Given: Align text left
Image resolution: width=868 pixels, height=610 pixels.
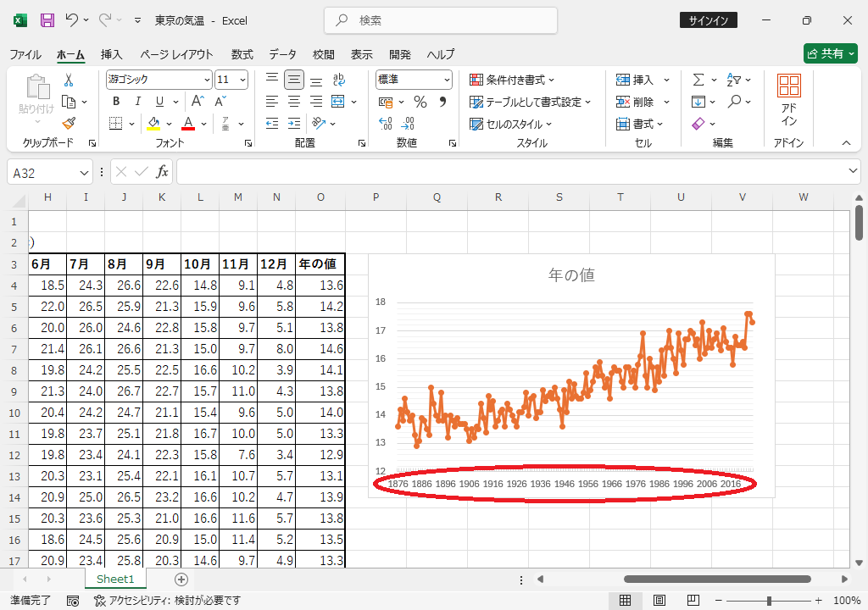Looking at the screenshot, I should coord(272,102).
